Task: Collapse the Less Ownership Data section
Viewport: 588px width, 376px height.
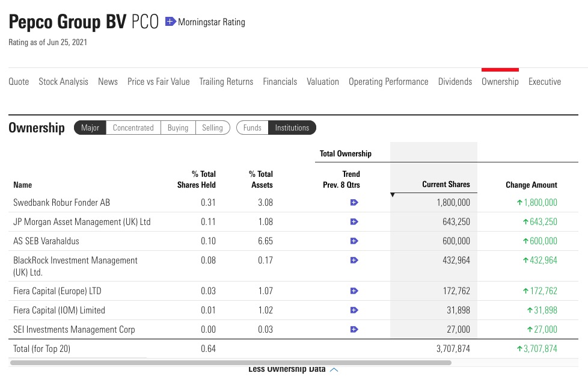Action: click(293, 369)
